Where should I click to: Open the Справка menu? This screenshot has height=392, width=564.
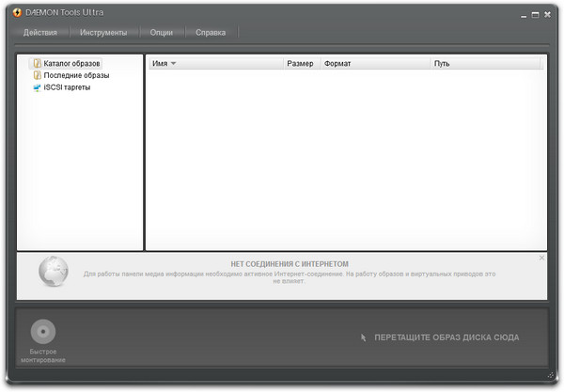coord(211,32)
